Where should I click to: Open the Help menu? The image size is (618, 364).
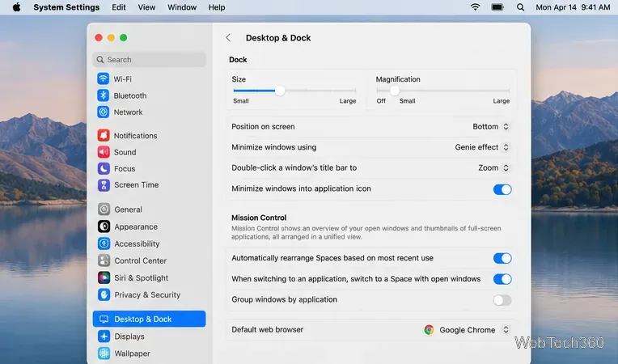click(216, 7)
